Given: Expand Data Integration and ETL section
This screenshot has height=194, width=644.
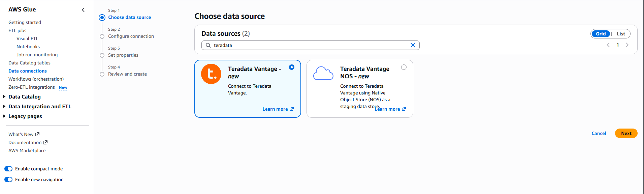Looking at the screenshot, I should 4,106.
